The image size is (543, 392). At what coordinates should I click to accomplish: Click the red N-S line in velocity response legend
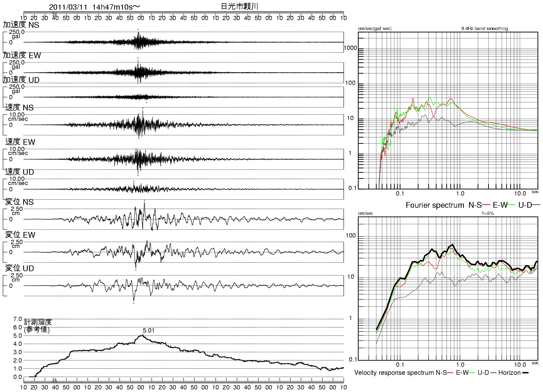[x=450, y=373]
